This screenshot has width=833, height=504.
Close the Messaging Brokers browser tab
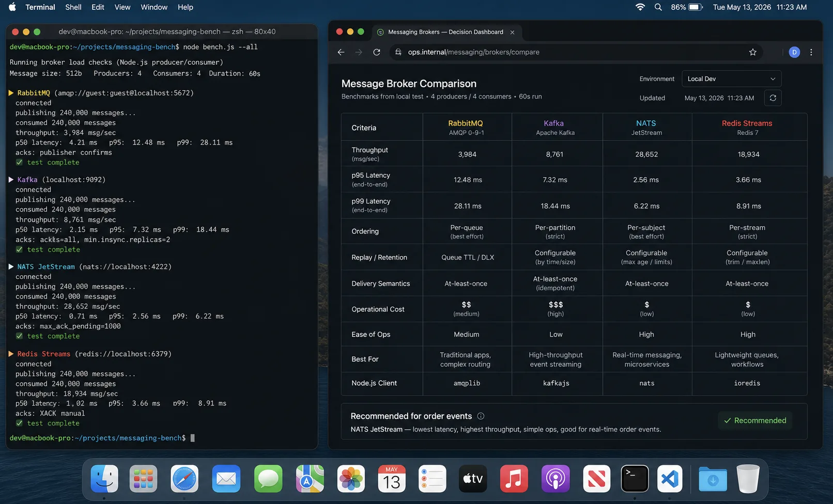click(512, 32)
